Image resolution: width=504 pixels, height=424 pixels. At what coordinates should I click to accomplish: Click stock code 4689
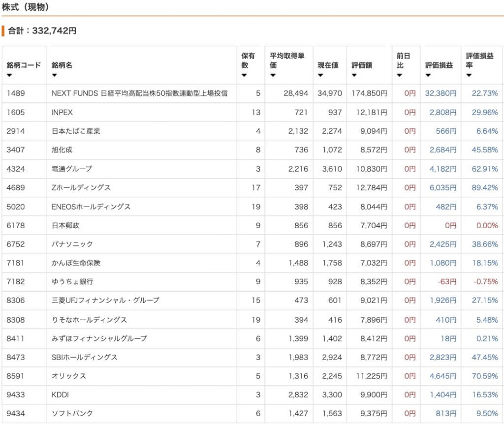(15, 187)
